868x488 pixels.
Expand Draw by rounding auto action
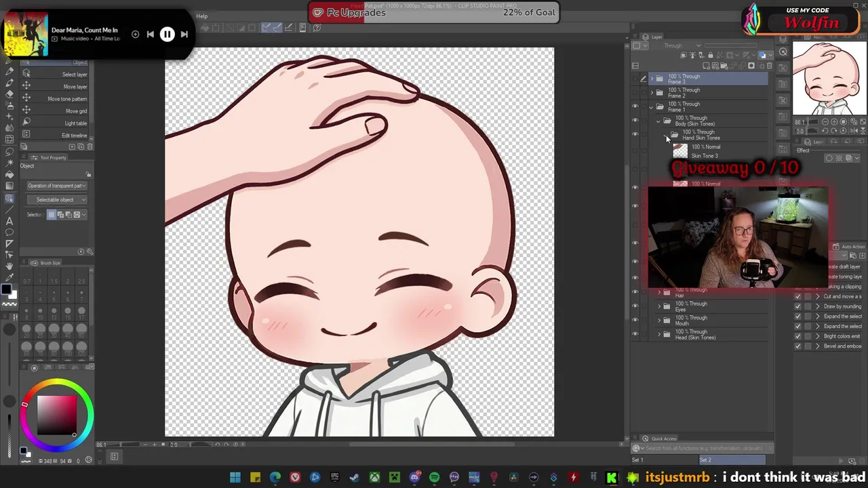point(817,306)
